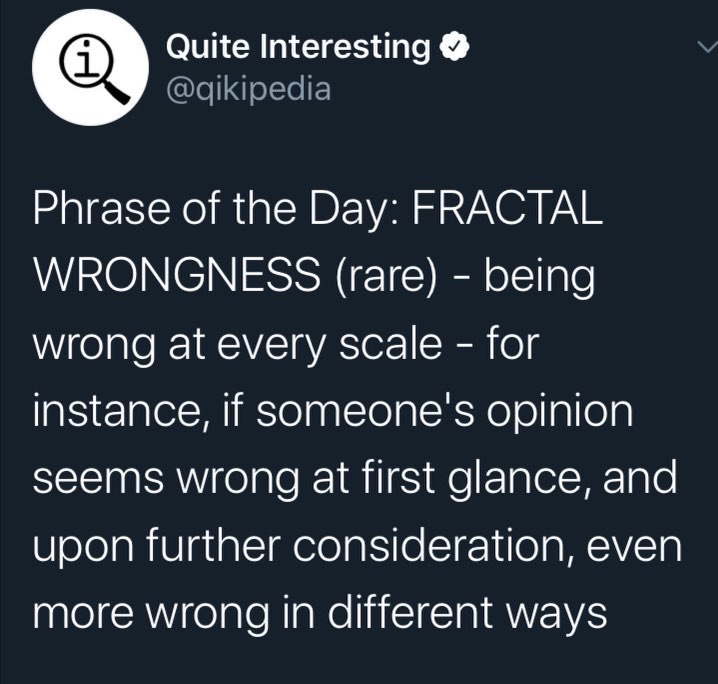Click the phrase 'seems wrong at first'
Screen dimensions: 718x684
tap(234, 478)
